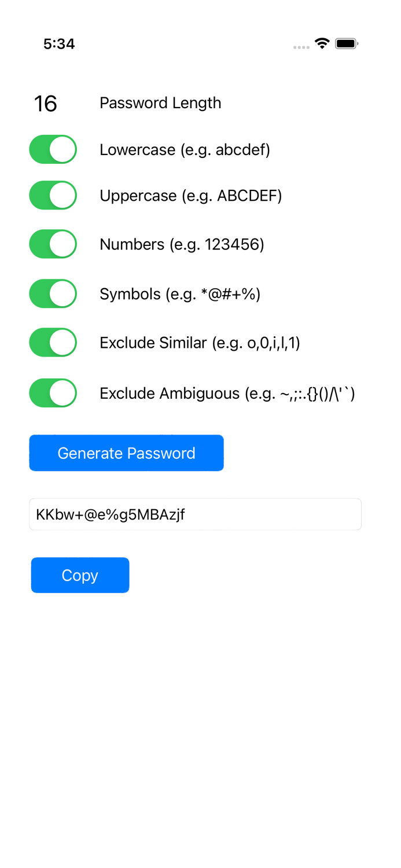Click the Wi-Fi icon in status bar
This screenshot has width=401, height=868.
322,43
